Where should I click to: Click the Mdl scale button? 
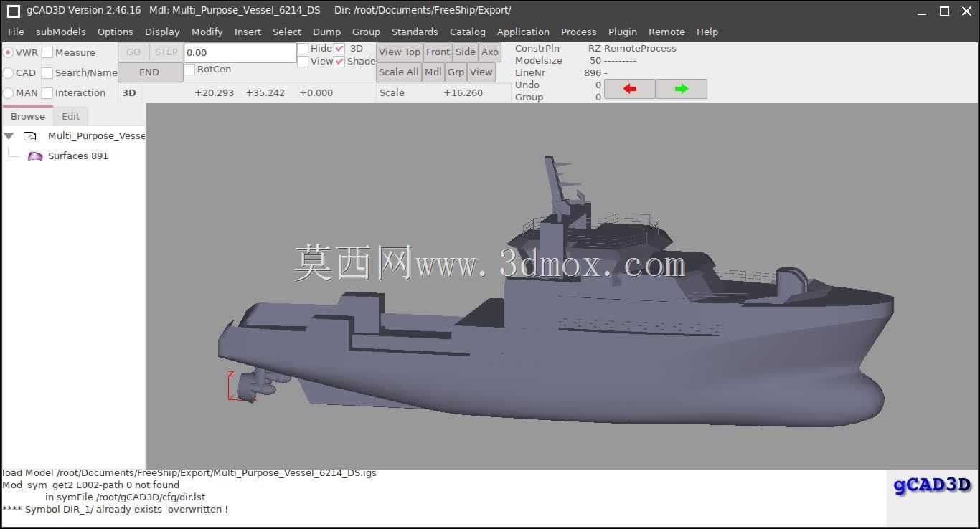point(433,72)
